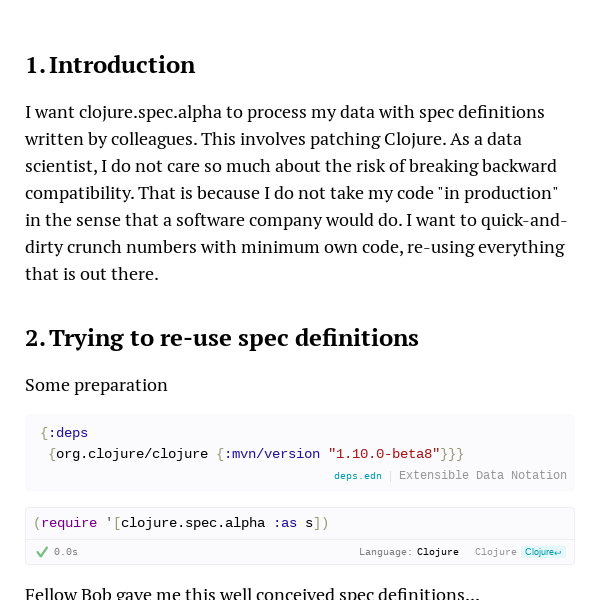The width and height of the screenshot is (600, 600).
Task: Click clojure.spec.alpha inside the code cell
Action: click(x=193, y=523)
